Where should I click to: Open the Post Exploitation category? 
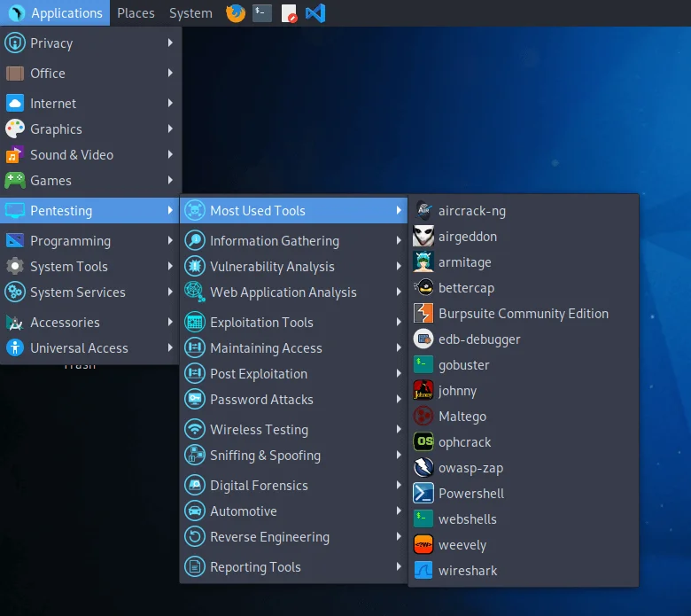(293, 373)
